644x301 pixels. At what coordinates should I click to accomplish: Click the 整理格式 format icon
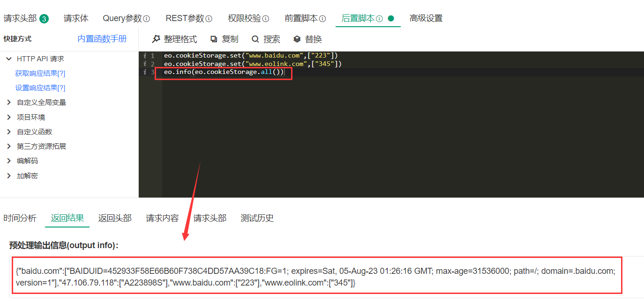click(x=156, y=39)
